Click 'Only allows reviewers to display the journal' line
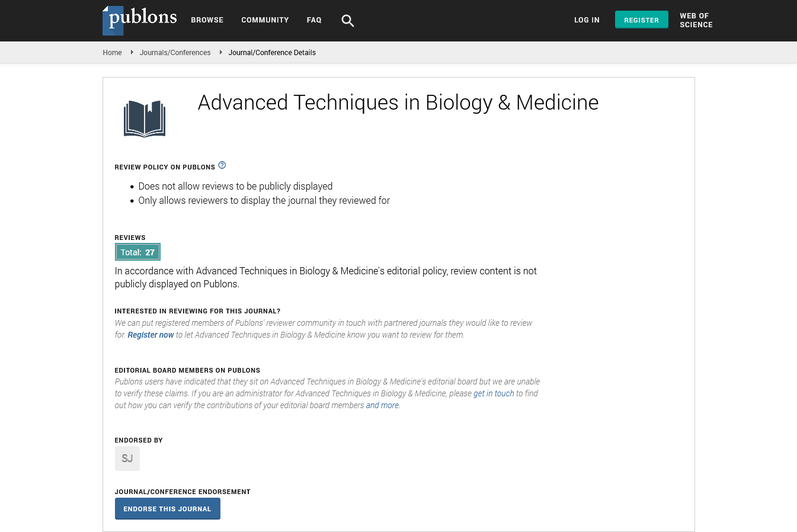797x532 pixels. [264, 200]
